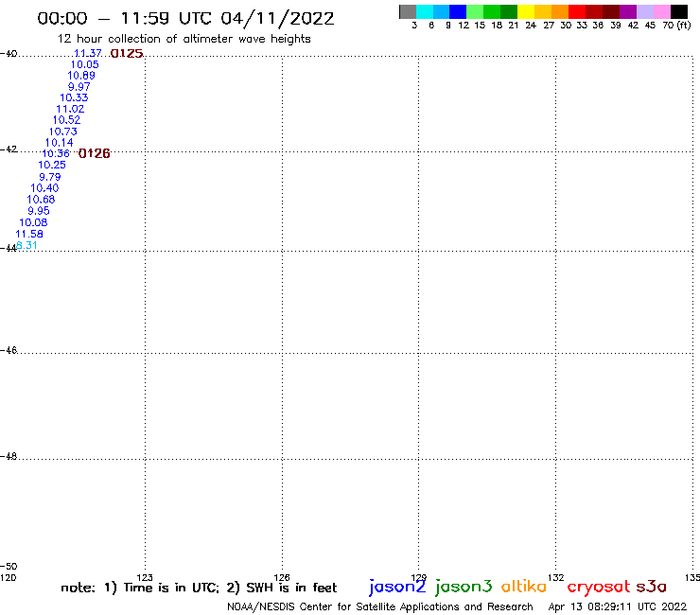Screen dimensions: 700x615
Task: Click the '70 (ft)' color scale label
Action: pos(676,26)
